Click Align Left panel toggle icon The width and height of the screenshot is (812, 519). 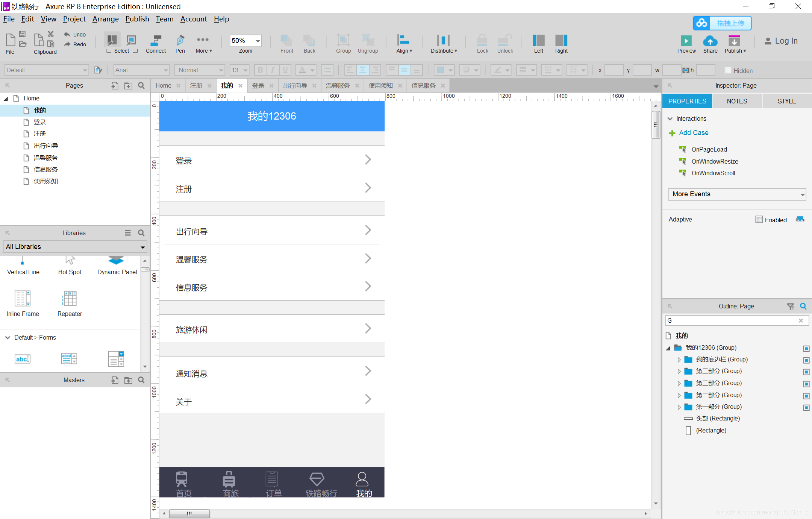(x=538, y=41)
